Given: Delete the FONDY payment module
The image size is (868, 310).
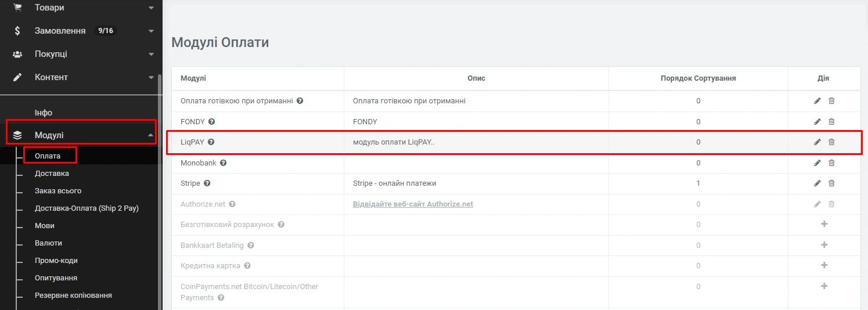Looking at the screenshot, I should 831,122.
